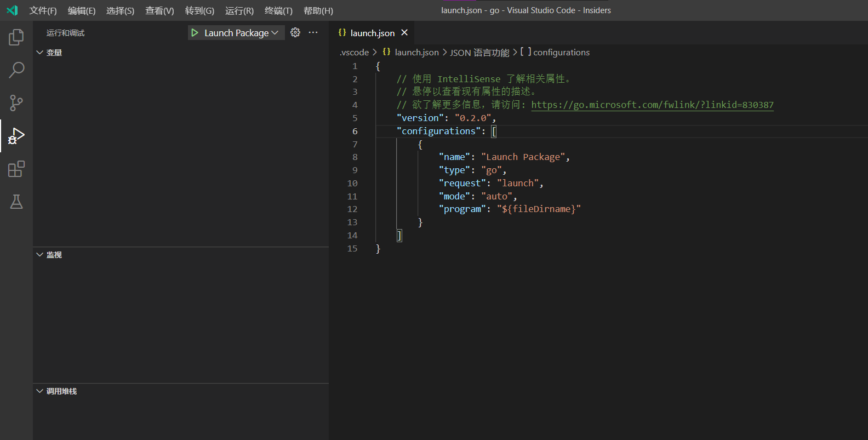The height and width of the screenshot is (440, 868).
Task: Click line number 10 in gutter
Action: point(352,184)
